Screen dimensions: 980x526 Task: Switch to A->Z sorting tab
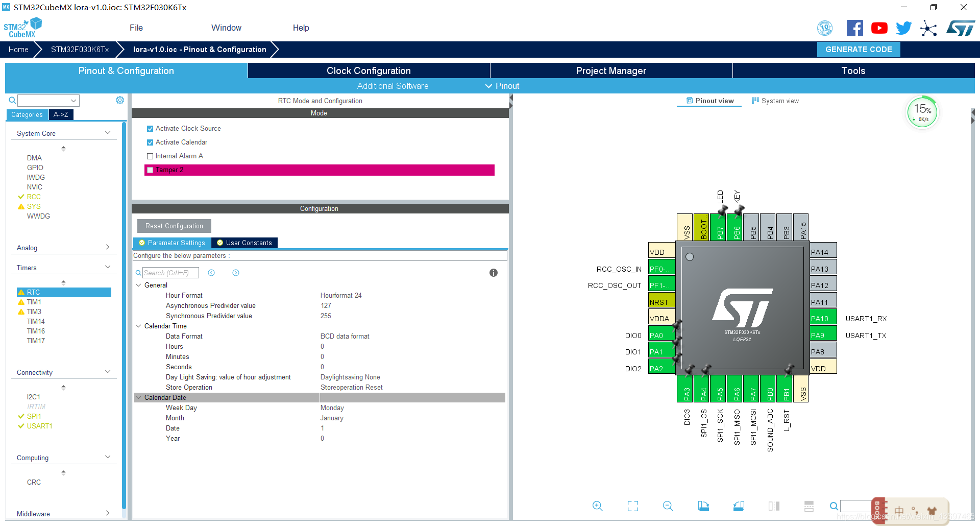click(x=61, y=114)
